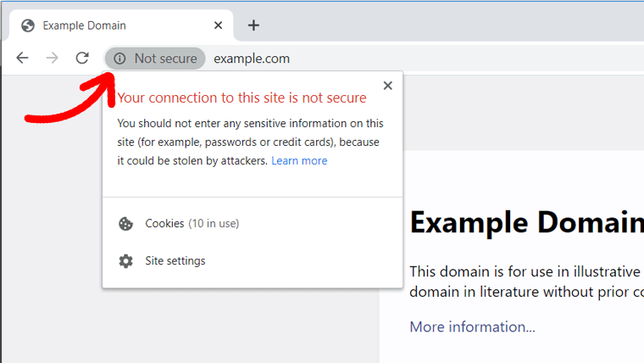This screenshot has height=363, width=644.
Task: Click the example.com URL in address bar
Action: coord(252,59)
